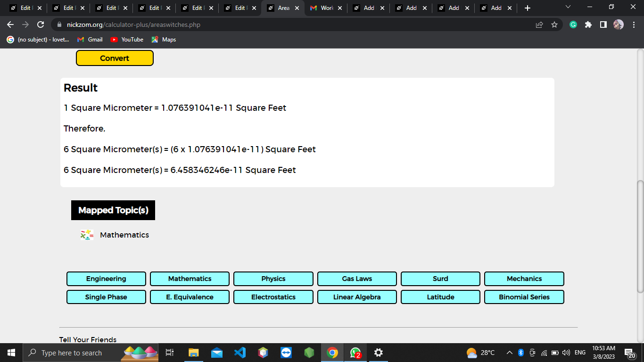Click the Mapped Topic(s) heading
Viewport: 644px width, 362px height.
tap(113, 210)
